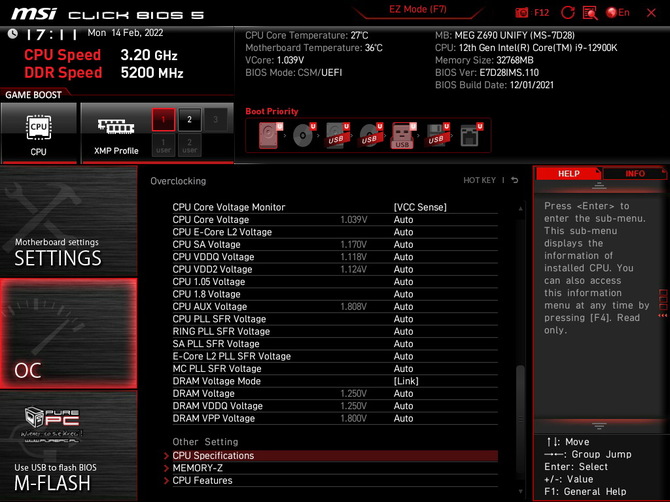Click the help panel top collapse handle

[599, 185]
